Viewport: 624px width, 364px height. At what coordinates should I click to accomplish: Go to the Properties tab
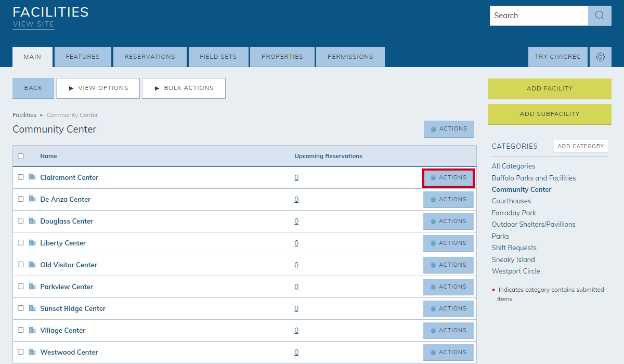[282, 57]
